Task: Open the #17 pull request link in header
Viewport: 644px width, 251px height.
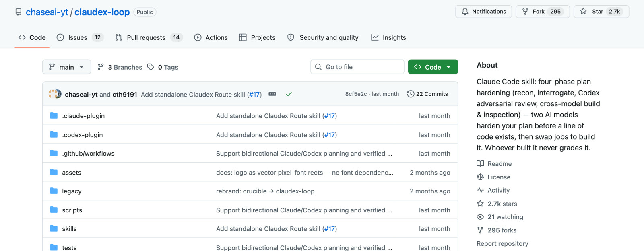Action: [254, 95]
